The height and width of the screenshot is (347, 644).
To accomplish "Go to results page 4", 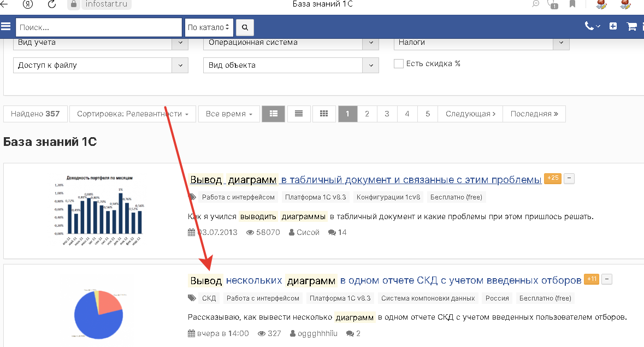I will (407, 114).
